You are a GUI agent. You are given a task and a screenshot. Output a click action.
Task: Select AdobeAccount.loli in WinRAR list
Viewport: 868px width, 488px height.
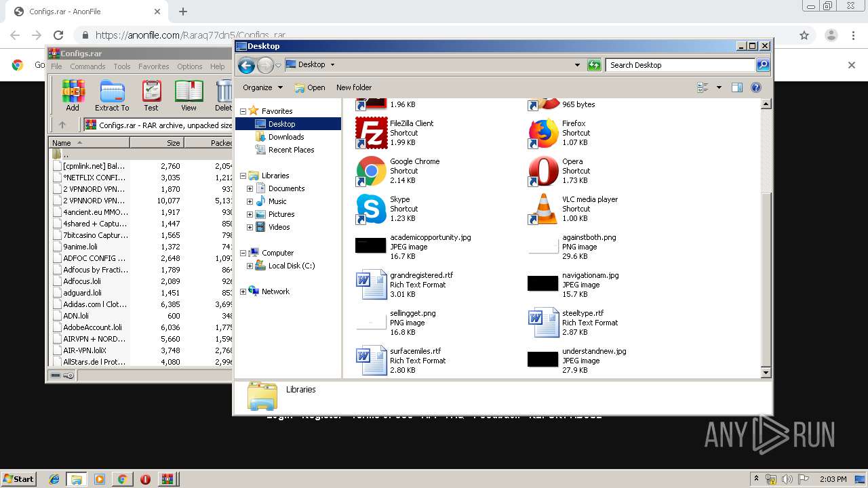click(91, 327)
